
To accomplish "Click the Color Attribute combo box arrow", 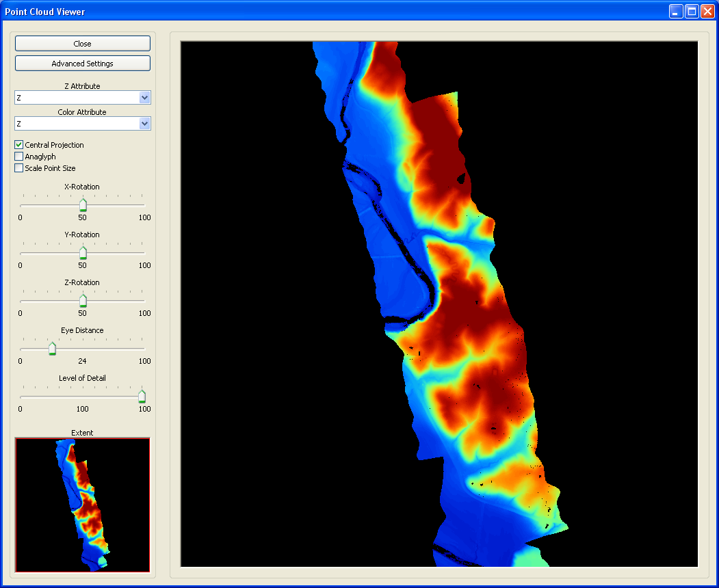I will [x=144, y=124].
